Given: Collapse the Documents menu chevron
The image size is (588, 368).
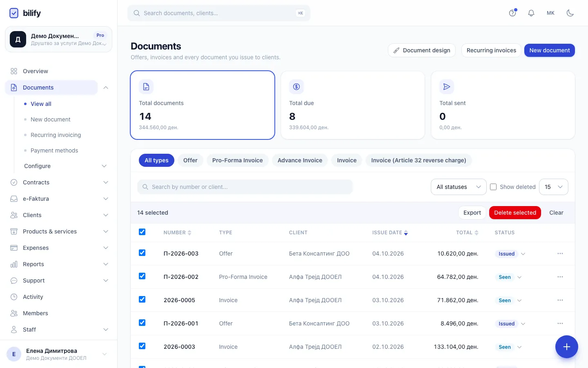Looking at the screenshot, I should click(106, 88).
